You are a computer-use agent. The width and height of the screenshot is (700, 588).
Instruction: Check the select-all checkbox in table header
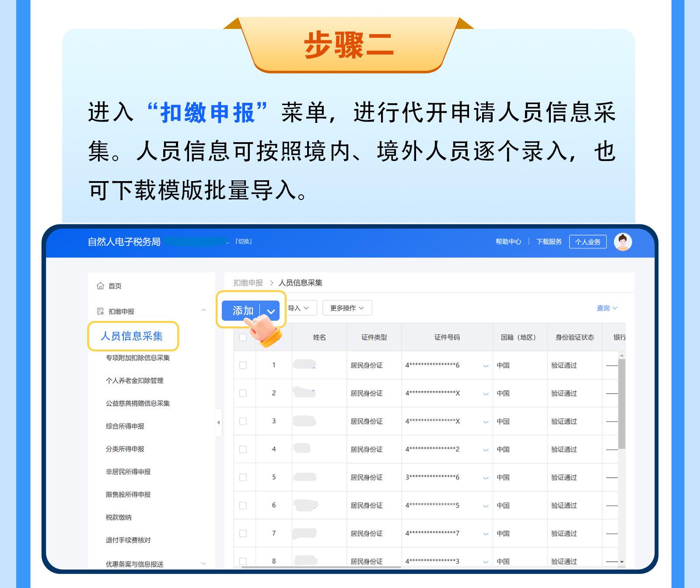pos(243,337)
